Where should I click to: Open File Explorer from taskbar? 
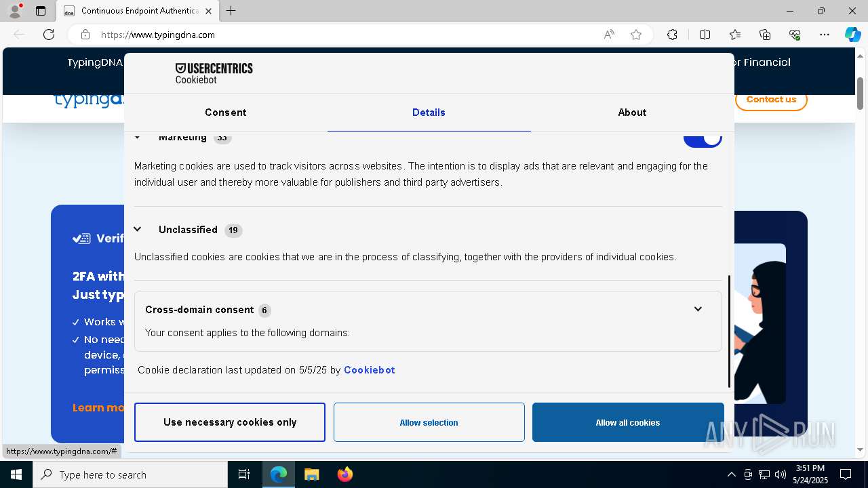(311, 474)
